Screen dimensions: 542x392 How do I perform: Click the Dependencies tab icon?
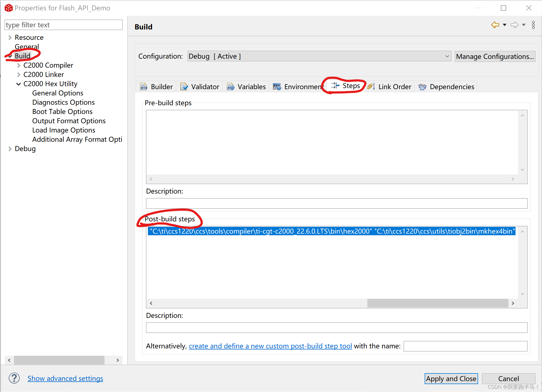[422, 87]
